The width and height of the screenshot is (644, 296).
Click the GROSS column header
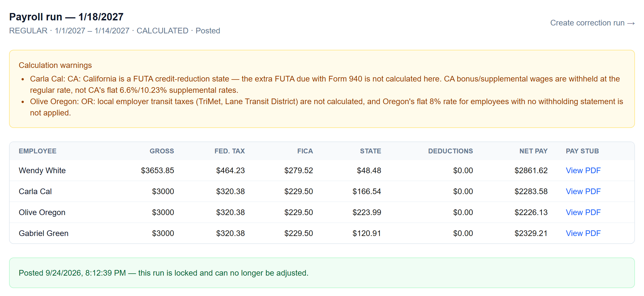tap(162, 151)
